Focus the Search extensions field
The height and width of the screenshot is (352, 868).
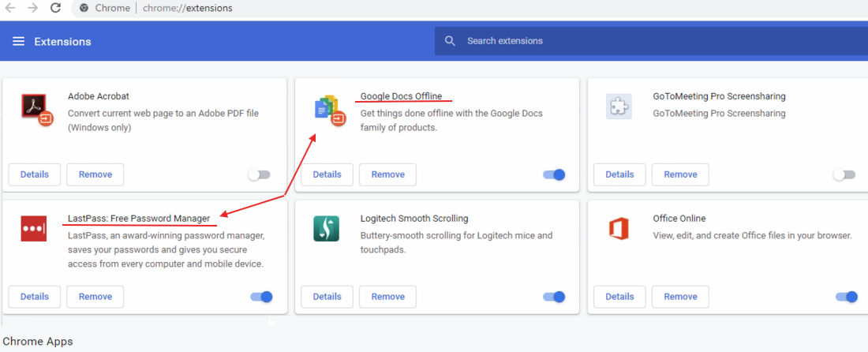tap(651, 41)
